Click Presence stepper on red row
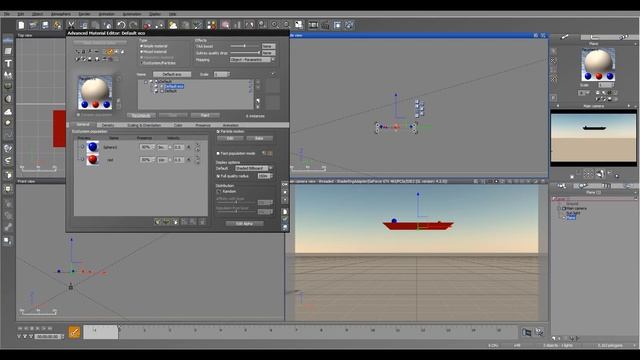Viewport: 640px width, 360px height. 153,160
